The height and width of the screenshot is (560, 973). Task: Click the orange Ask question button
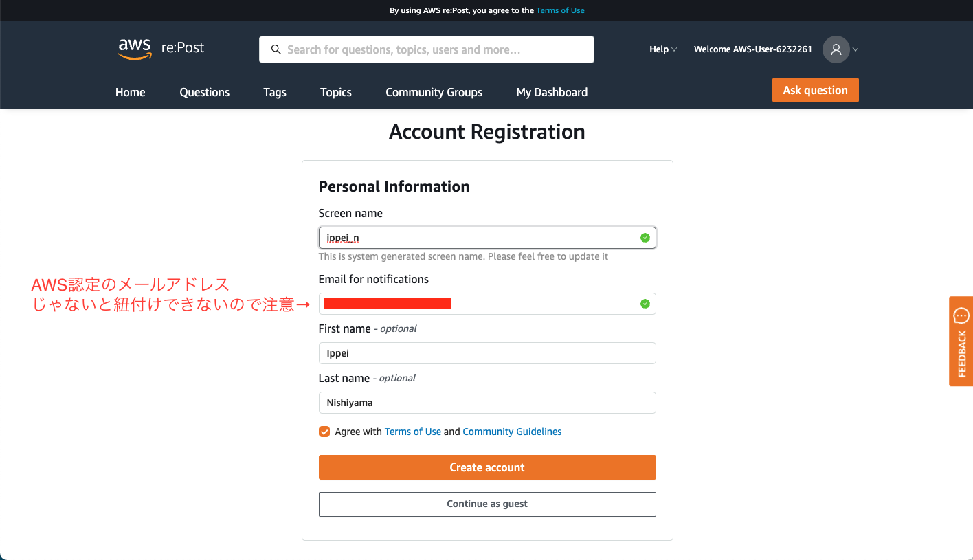(x=816, y=90)
